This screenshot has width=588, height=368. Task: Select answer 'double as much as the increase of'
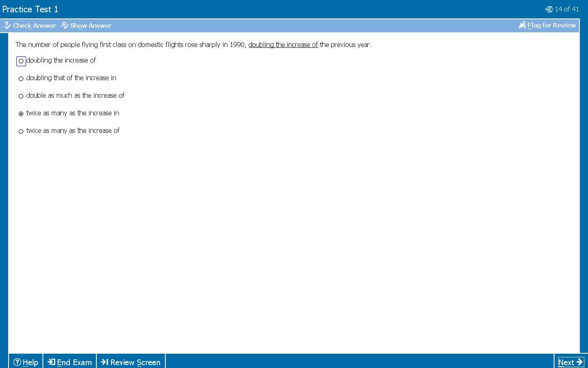click(x=21, y=96)
